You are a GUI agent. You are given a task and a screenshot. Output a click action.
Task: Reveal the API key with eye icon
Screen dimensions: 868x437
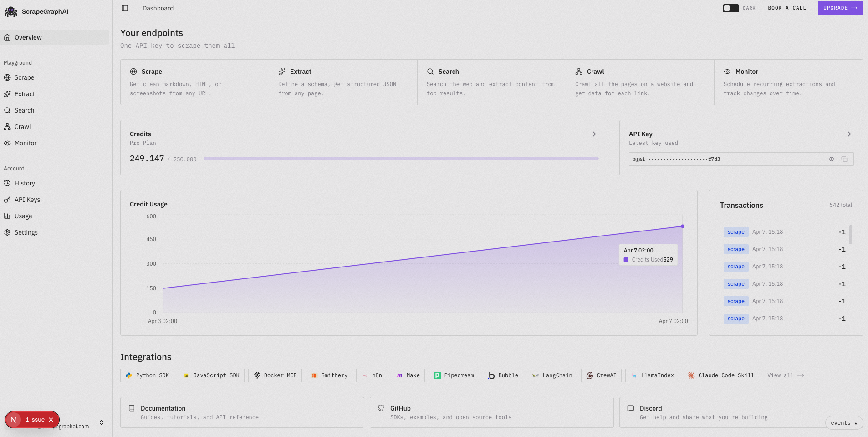pyautogui.click(x=832, y=159)
